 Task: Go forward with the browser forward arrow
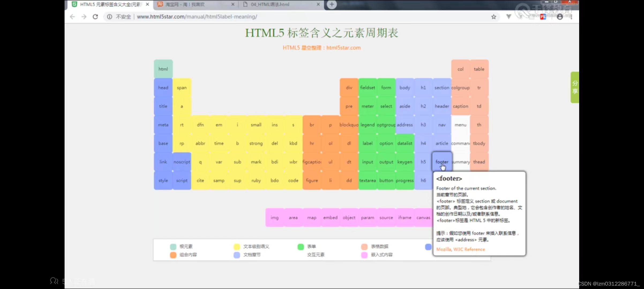84,17
